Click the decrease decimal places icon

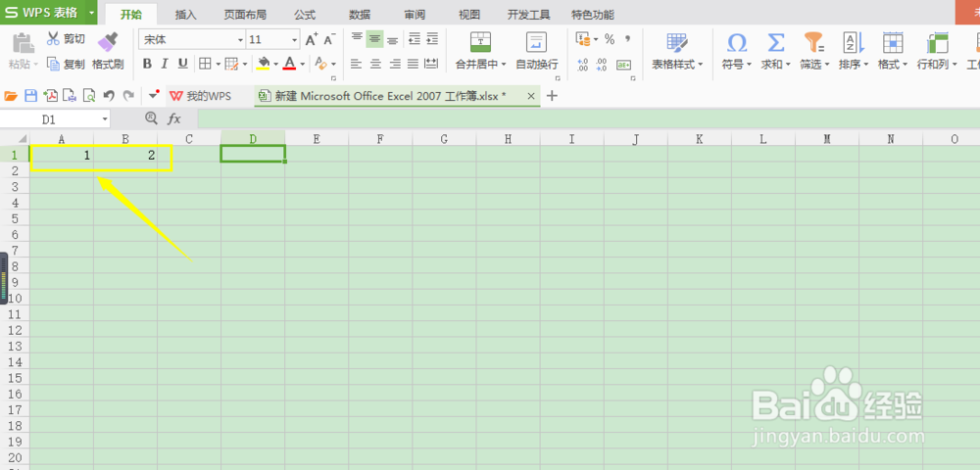602,64
